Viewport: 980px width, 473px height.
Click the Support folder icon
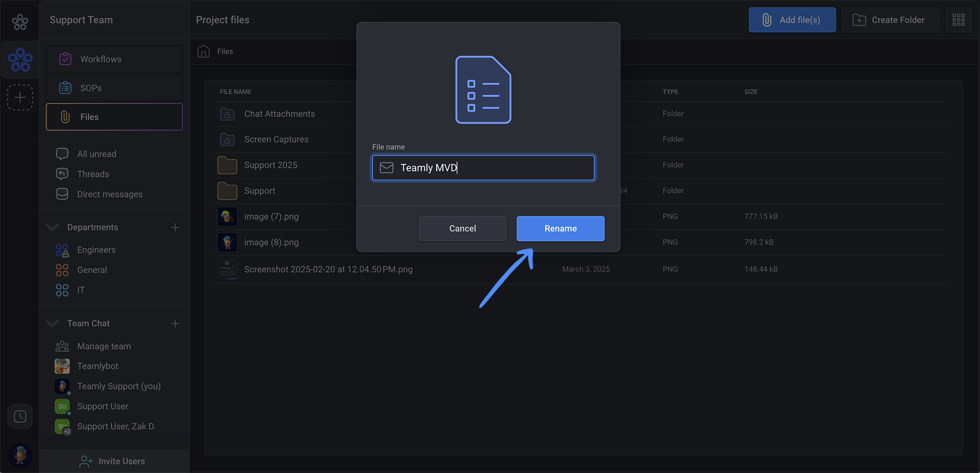point(227,191)
